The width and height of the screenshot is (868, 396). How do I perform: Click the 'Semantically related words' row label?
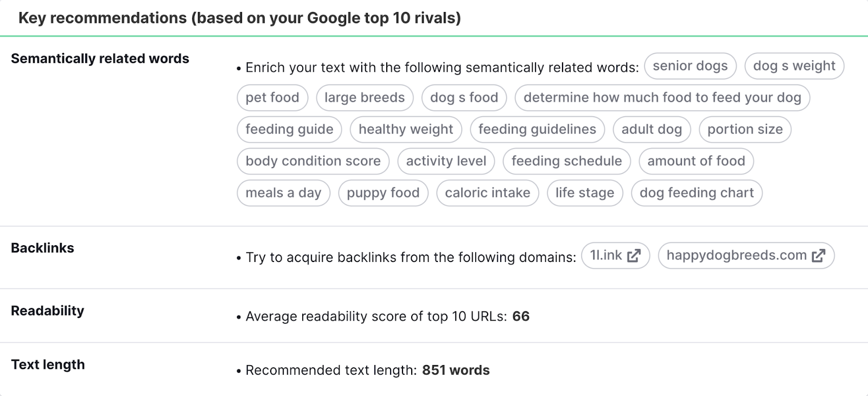pyautogui.click(x=101, y=59)
